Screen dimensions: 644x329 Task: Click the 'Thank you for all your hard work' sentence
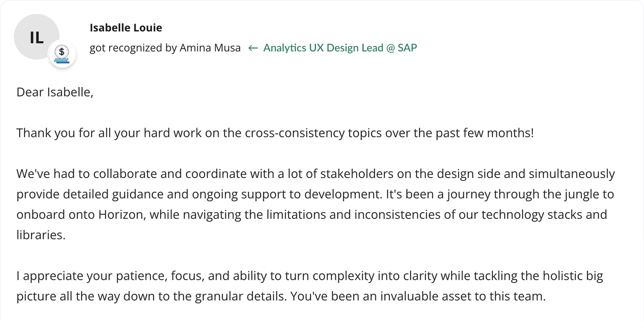pos(275,133)
